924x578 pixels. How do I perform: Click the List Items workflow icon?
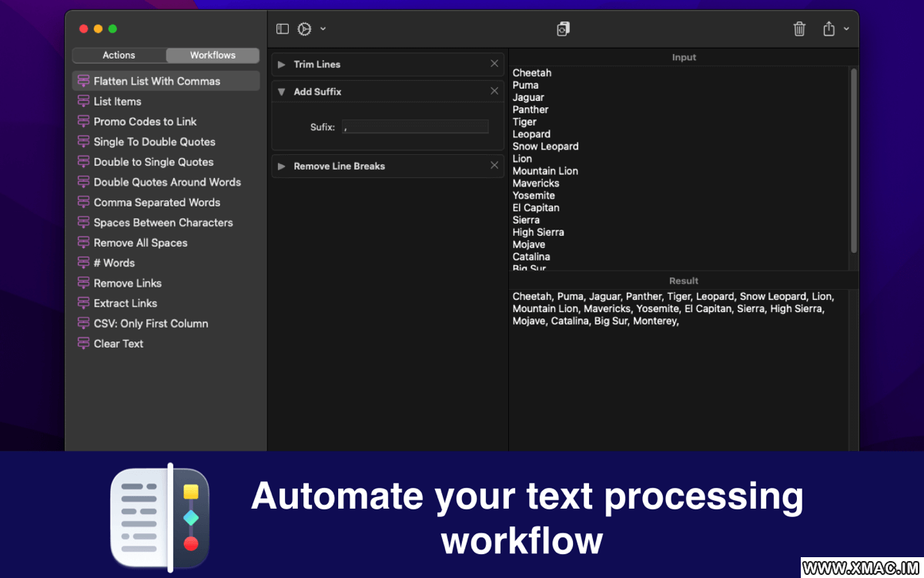point(83,101)
